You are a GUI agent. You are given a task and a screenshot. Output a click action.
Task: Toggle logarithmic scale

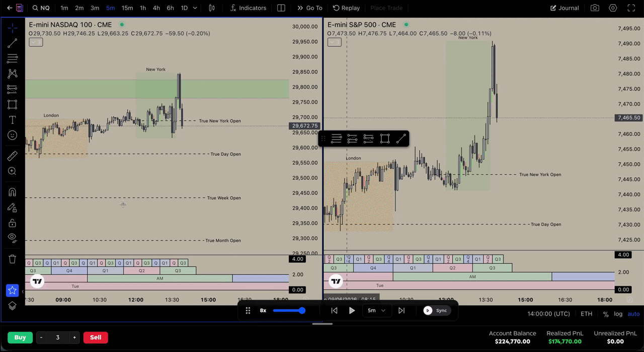[x=618, y=314]
